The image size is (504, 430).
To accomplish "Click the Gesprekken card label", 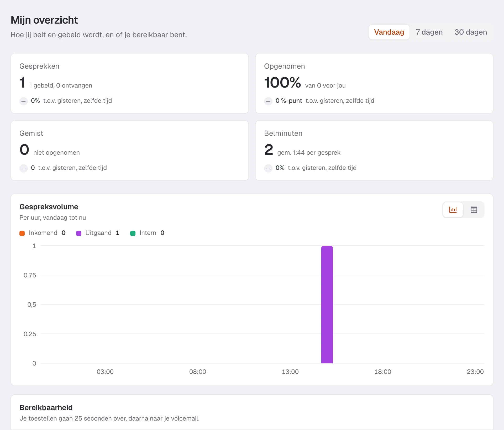I will tap(39, 66).
